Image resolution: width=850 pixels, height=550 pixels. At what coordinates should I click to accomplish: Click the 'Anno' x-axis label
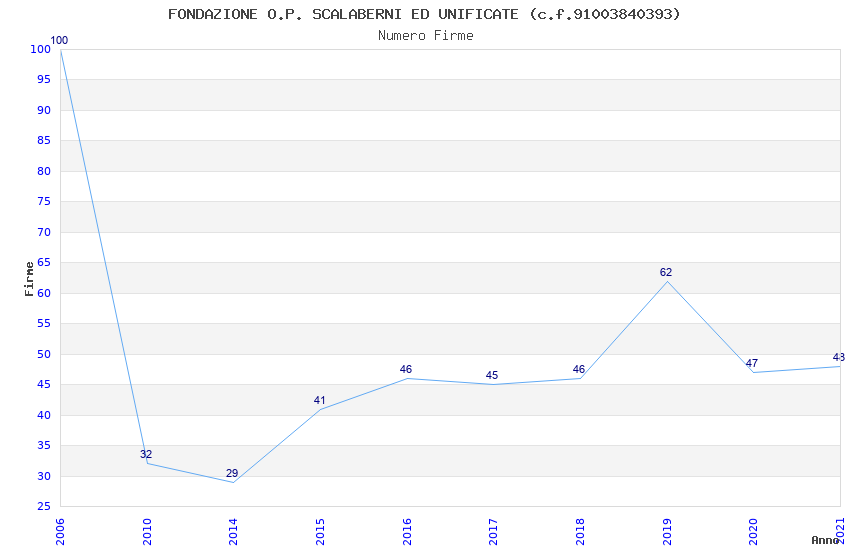825,540
